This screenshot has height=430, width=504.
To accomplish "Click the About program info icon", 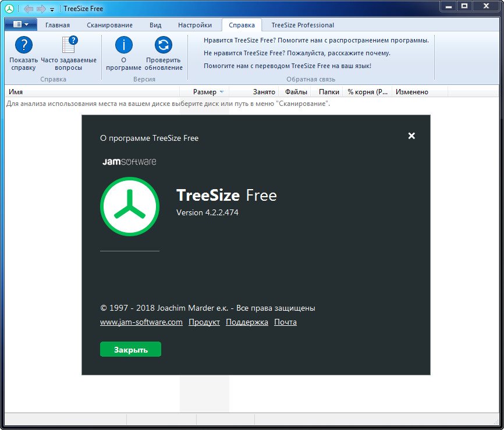I will tap(124, 45).
